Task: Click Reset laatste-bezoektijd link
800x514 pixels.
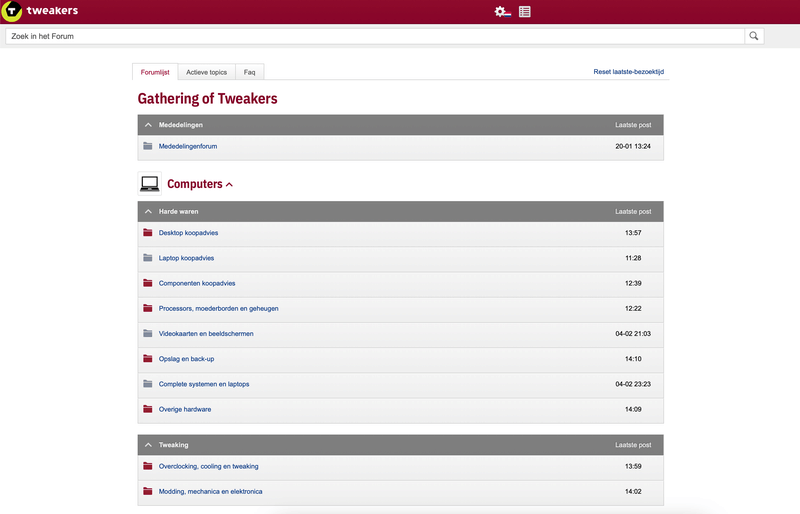Action: coord(629,72)
